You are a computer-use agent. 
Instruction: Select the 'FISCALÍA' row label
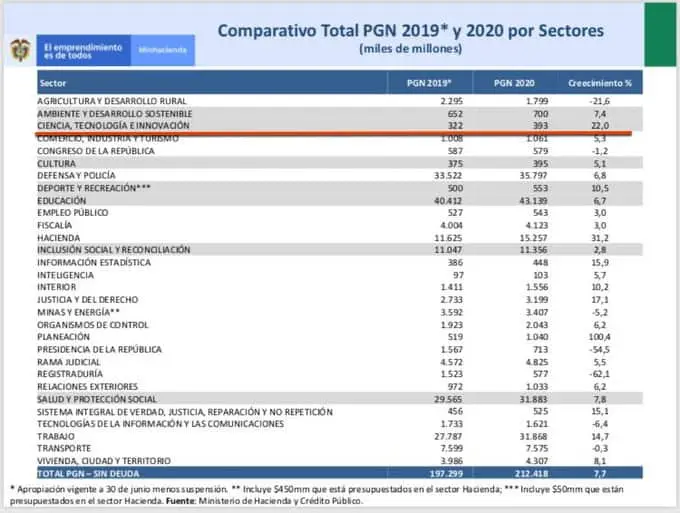coord(55,225)
